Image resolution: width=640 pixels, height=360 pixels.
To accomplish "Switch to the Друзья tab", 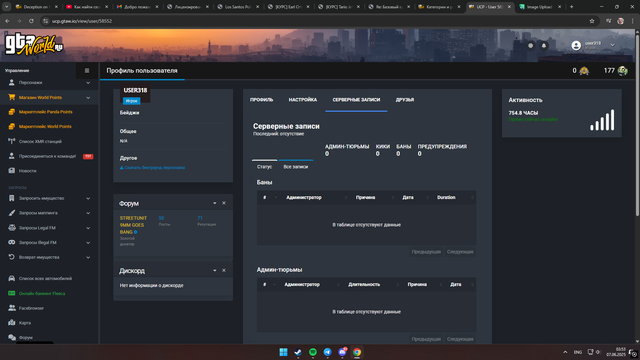I will [x=405, y=100].
